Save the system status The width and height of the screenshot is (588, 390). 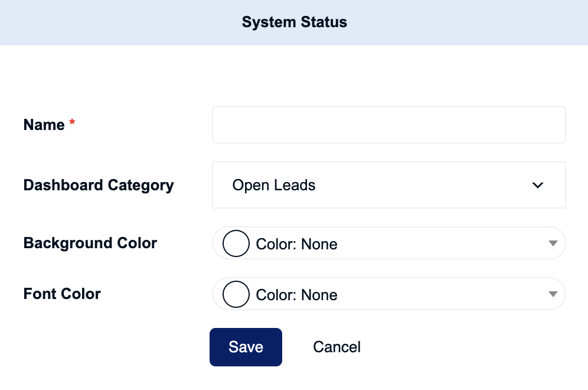tap(246, 347)
